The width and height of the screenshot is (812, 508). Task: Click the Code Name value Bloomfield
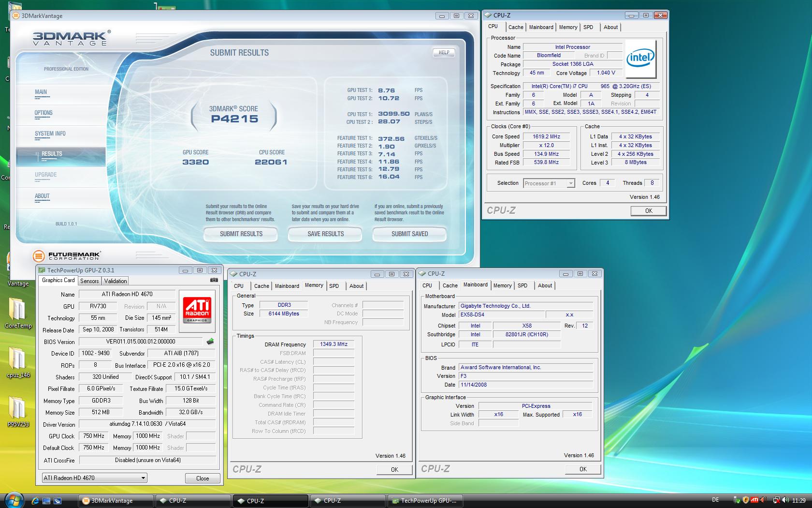[549, 56]
